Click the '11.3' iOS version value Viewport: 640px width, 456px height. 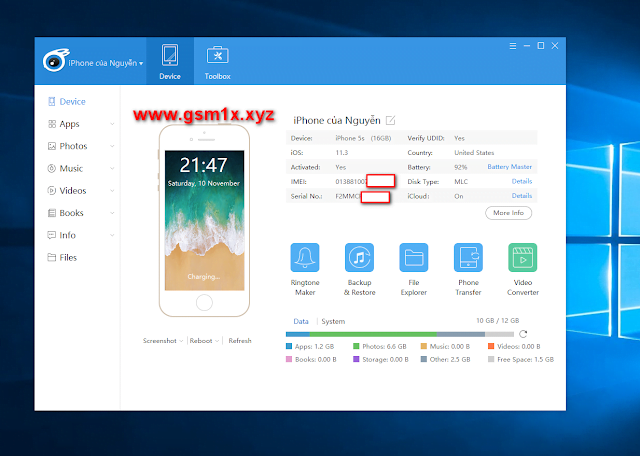pos(342,152)
